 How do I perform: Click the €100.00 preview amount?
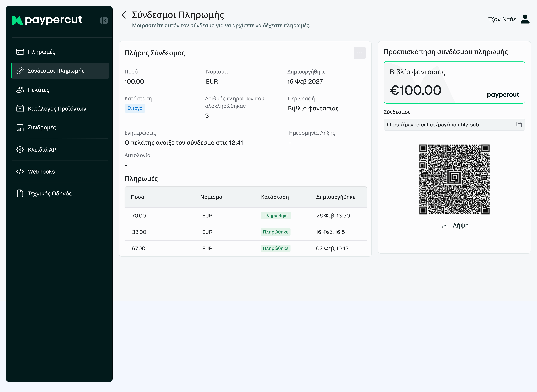[416, 90]
